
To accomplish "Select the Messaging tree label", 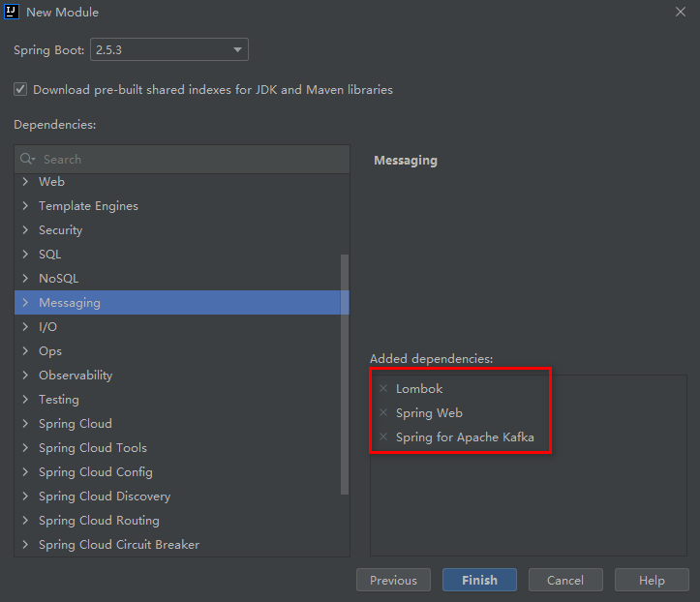I will (70, 303).
